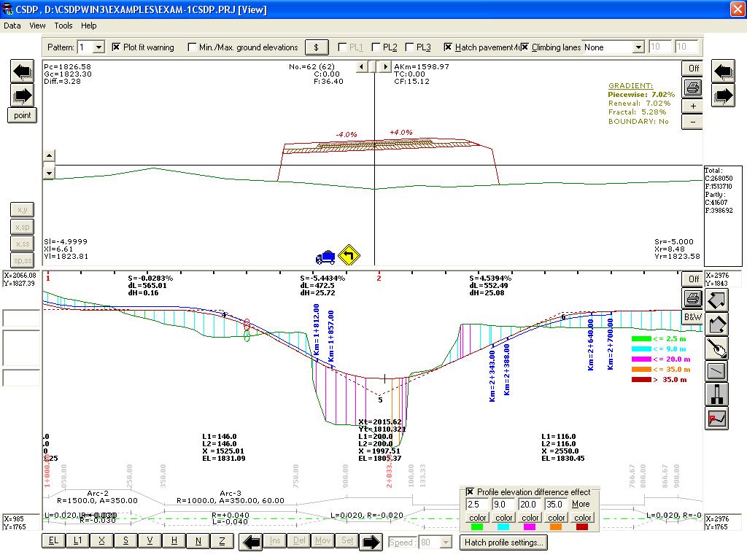Click the left arrow button above the point button
747x560 pixels.
23,71
